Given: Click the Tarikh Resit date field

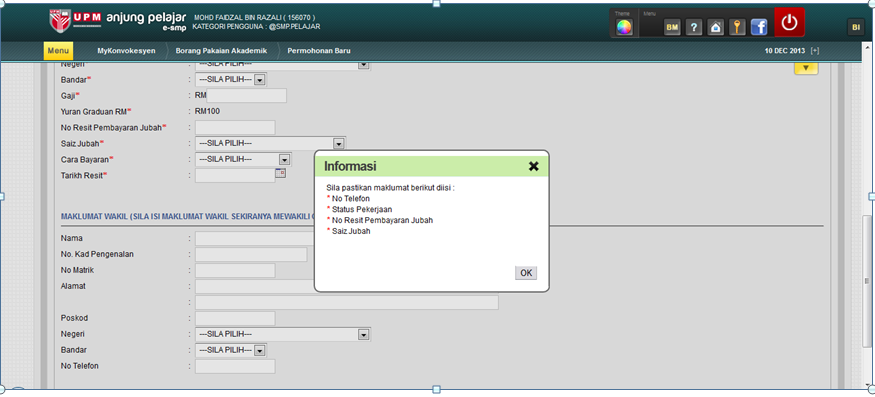Looking at the screenshot, I should 235,175.
